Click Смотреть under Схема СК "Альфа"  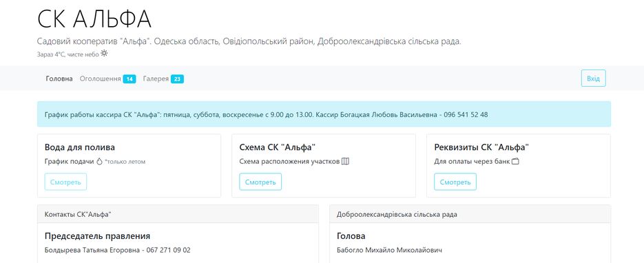(260, 182)
